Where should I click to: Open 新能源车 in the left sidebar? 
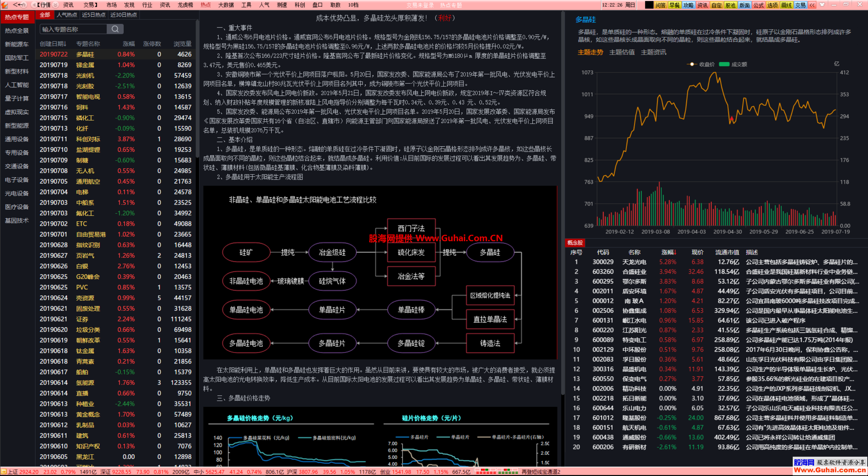(17, 44)
